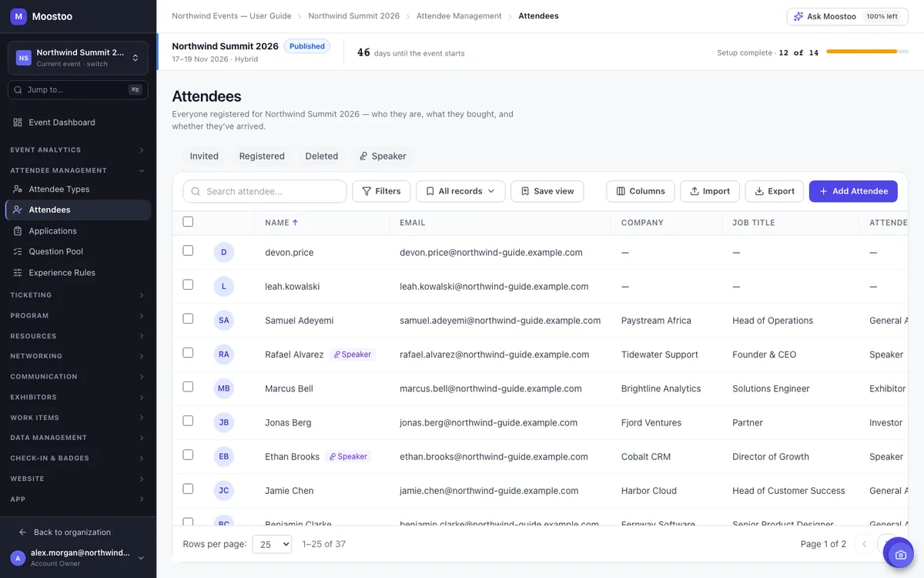Select Rafael Alvarez's row checkbox
The image size is (924, 578).
(x=188, y=352)
